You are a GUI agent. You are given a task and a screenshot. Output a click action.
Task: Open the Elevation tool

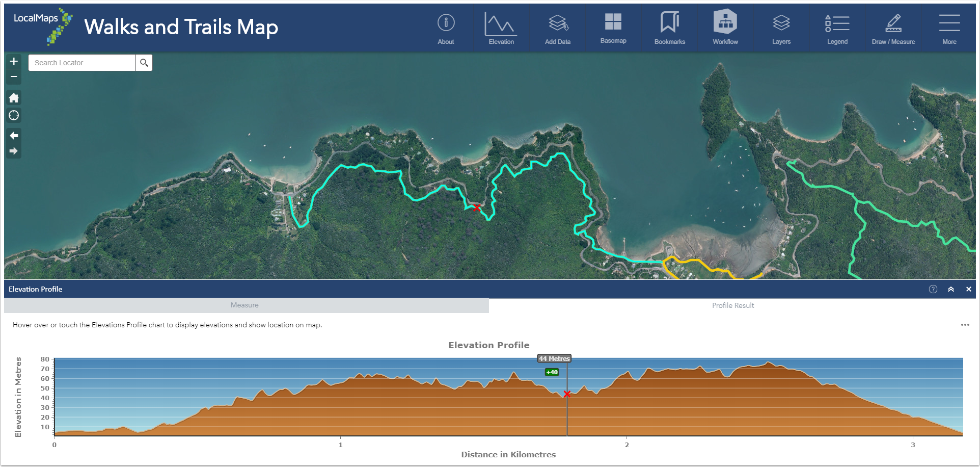click(501, 29)
